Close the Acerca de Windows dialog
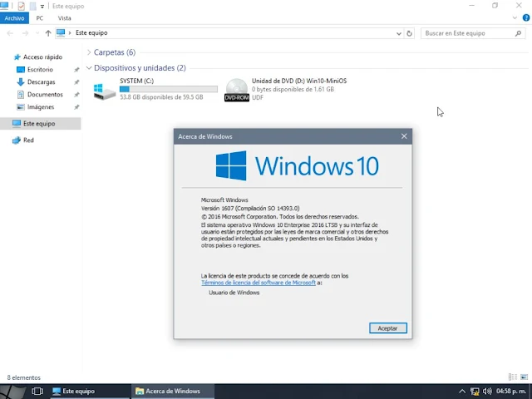 click(404, 136)
